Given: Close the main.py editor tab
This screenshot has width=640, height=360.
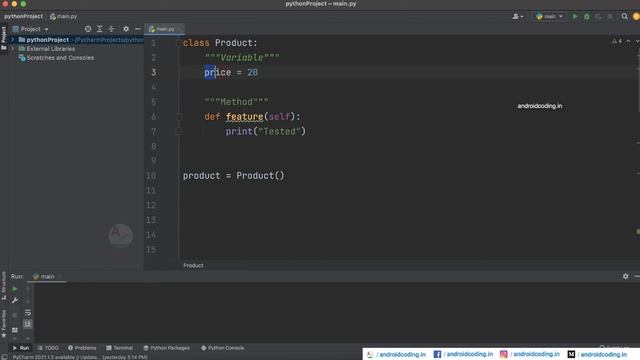Looking at the screenshot, I should 180,29.
